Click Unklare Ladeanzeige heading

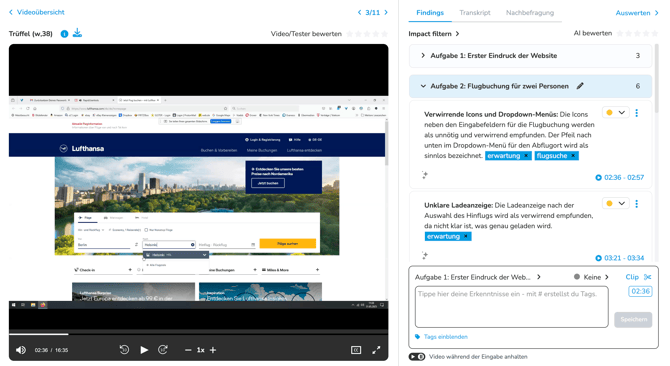458,205
